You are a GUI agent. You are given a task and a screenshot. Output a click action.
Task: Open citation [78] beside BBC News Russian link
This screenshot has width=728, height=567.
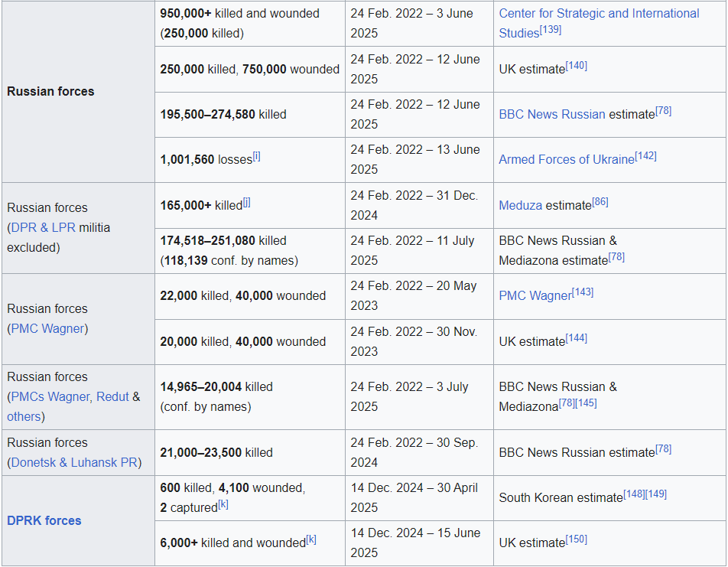[x=664, y=111]
